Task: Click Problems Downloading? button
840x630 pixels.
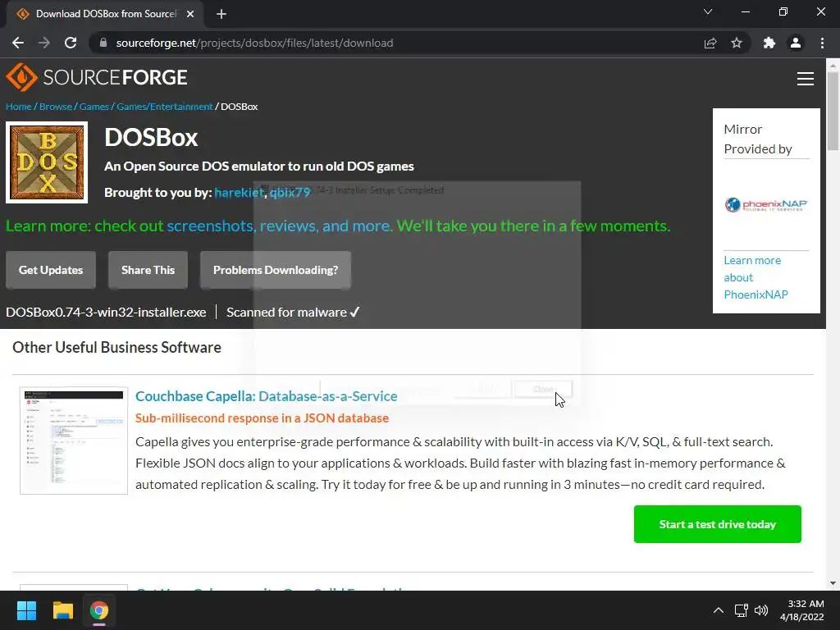Action: 276,270
